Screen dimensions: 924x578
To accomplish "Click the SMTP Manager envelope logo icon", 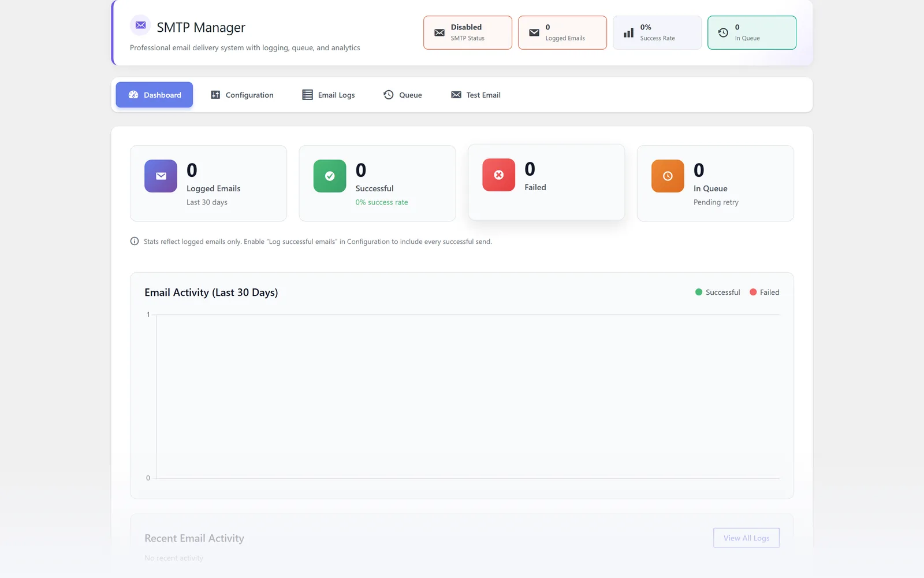I will pos(140,25).
